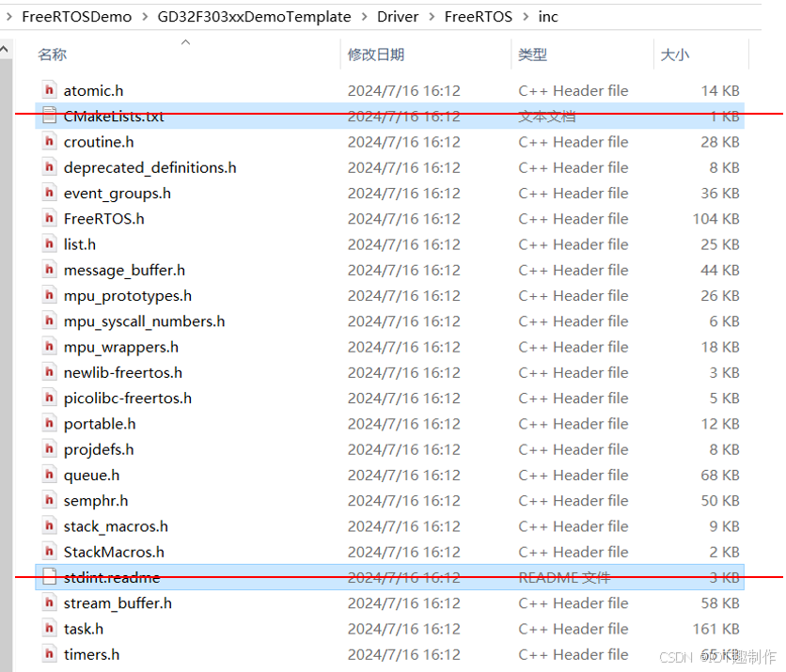Select the stack_macros.h file icon
The height and width of the screenshot is (672, 786).
[x=49, y=525]
